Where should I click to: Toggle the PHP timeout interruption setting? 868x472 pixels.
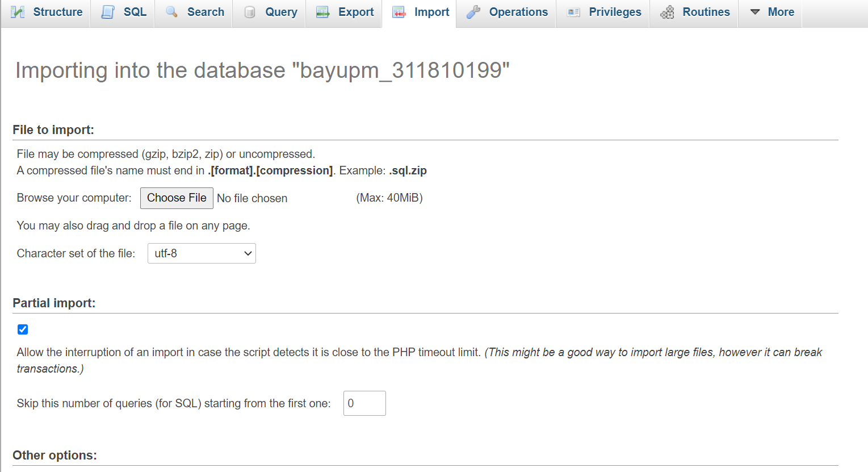pyautogui.click(x=22, y=329)
